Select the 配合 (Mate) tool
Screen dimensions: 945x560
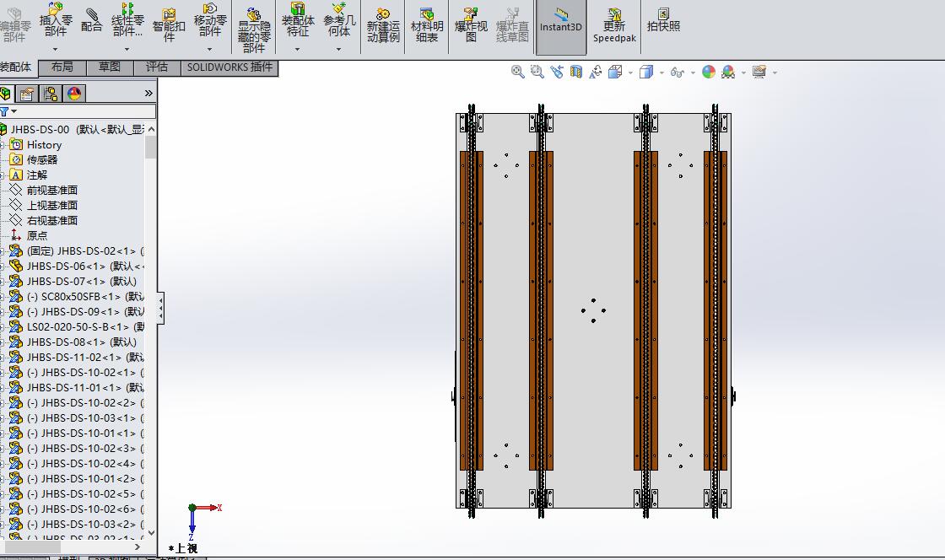coord(92,20)
